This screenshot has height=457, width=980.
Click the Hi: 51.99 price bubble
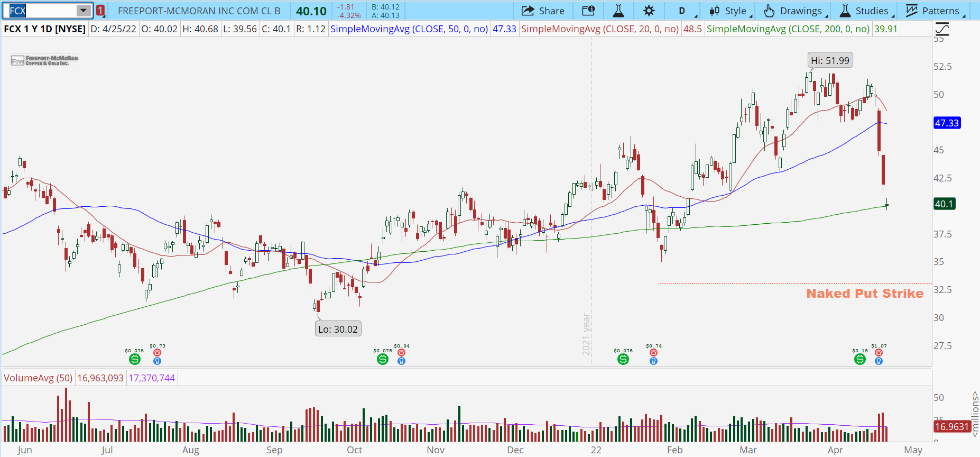[830, 60]
